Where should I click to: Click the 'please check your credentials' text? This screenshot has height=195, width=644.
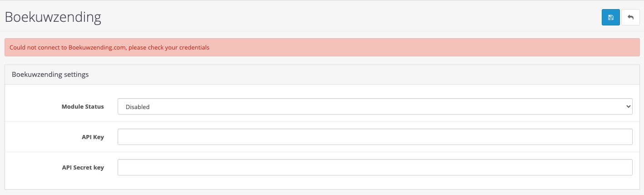point(169,47)
